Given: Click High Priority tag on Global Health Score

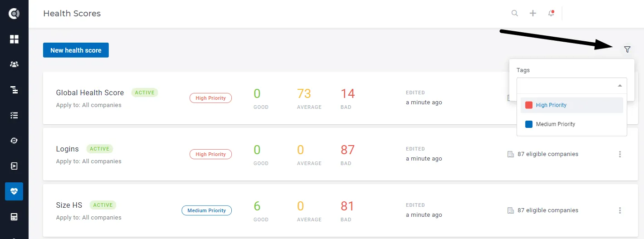Looking at the screenshot, I should tap(210, 98).
